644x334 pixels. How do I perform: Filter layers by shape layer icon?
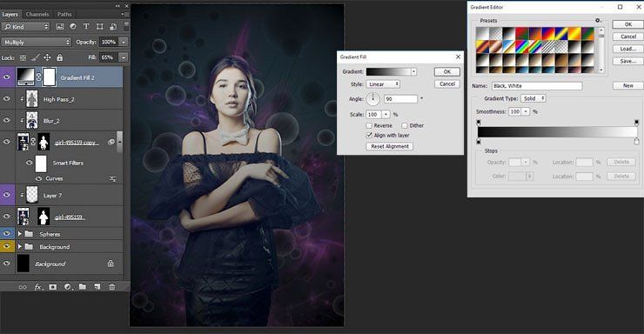100,27
